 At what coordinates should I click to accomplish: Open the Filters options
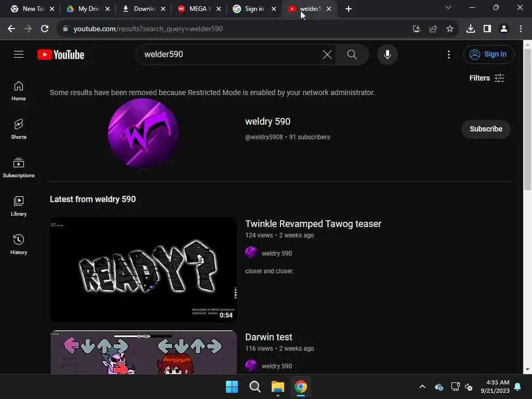(487, 78)
